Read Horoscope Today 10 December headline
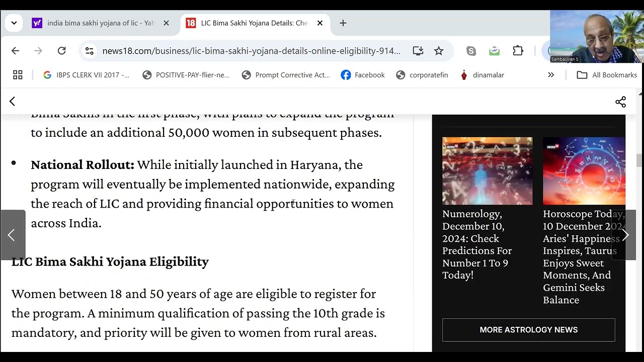The height and width of the screenshot is (362, 644). [584, 257]
